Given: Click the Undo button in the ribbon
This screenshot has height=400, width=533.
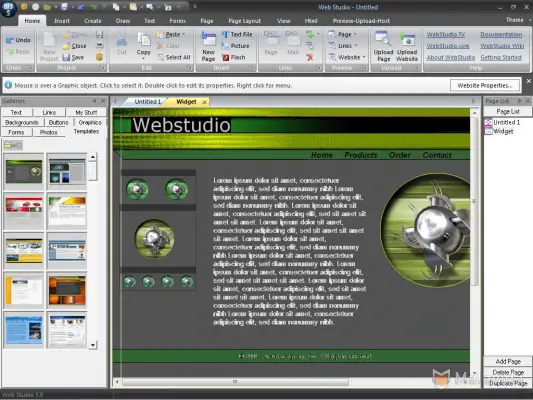Looking at the screenshot, I should (x=19, y=40).
